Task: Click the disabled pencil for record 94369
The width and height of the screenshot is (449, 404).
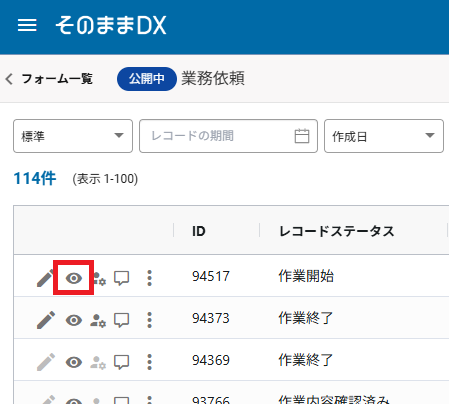Action: (x=46, y=362)
